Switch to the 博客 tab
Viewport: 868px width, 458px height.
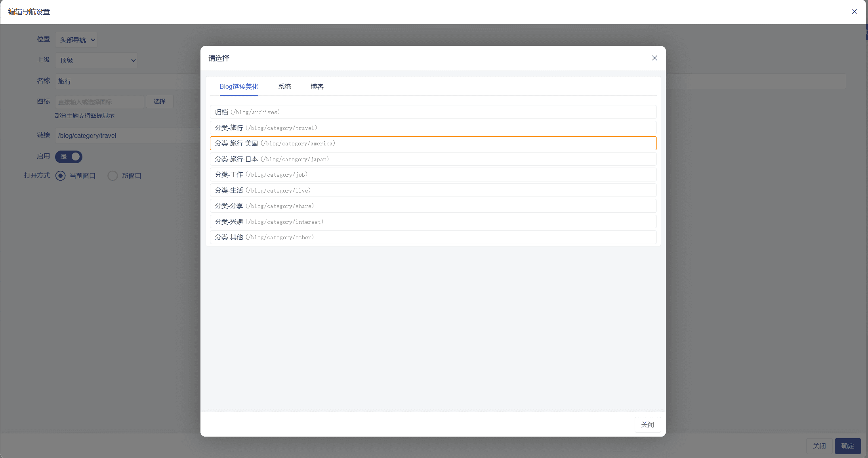click(x=317, y=86)
